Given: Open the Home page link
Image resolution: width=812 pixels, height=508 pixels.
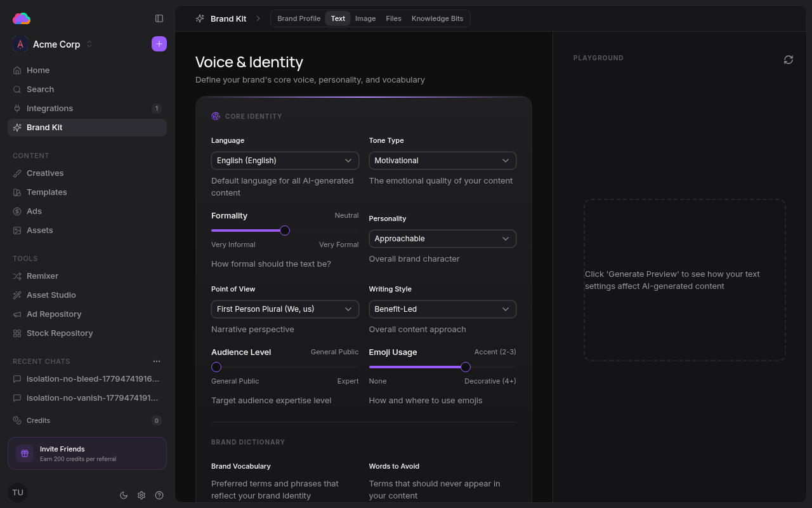Looking at the screenshot, I should pyautogui.click(x=87, y=70).
